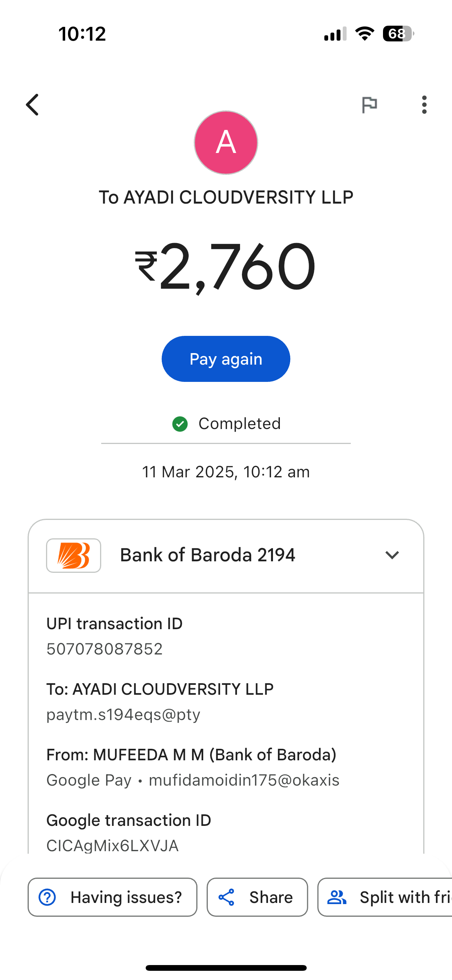Image resolution: width=452 pixels, height=980 pixels.
Task: Tap the UPI transaction ID number
Action: click(x=105, y=649)
